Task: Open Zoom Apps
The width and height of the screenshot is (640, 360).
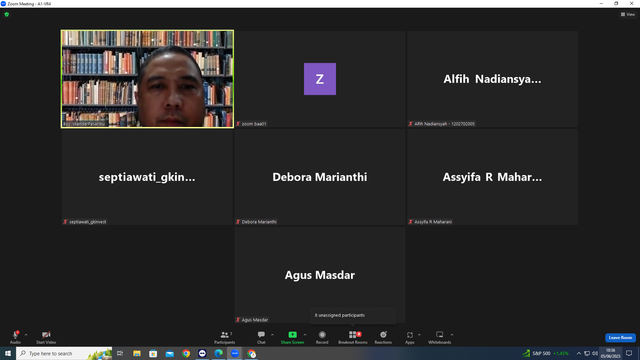Action: click(x=410, y=337)
